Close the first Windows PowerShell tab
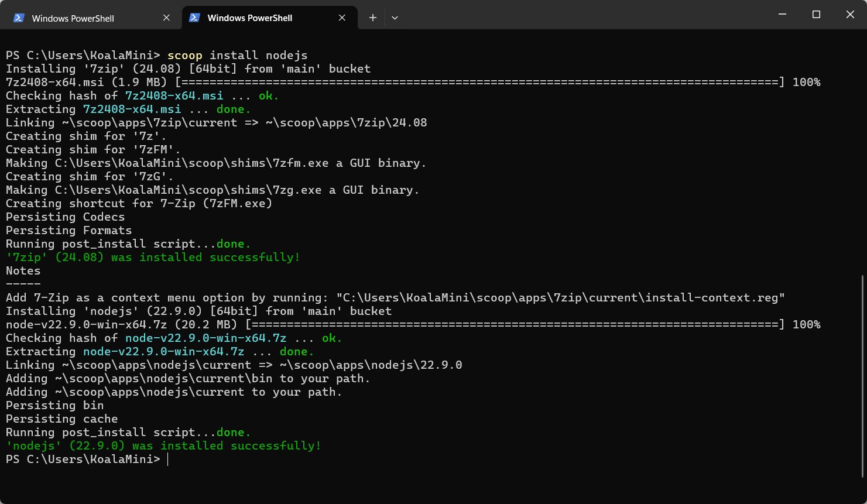Viewport: 867px width, 504px height. (x=166, y=18)
